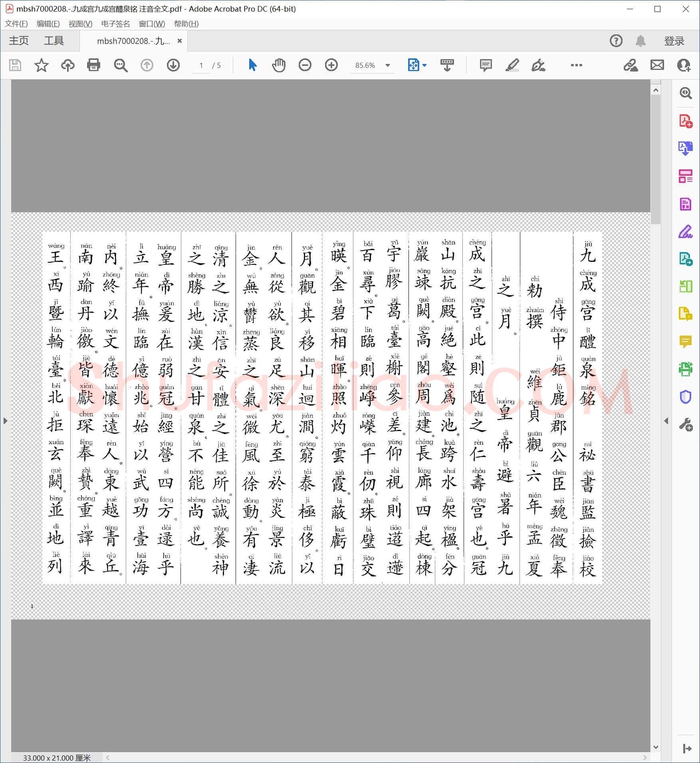The height and width of the screenshot is (763, 700).
Task: Open Edit PDF pink page icon
Action: pos(686,204)
